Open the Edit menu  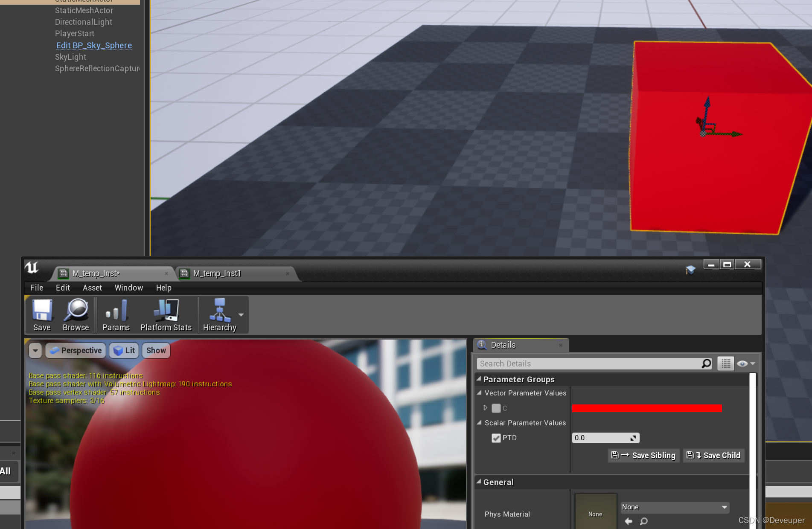[x=63, y=288]
